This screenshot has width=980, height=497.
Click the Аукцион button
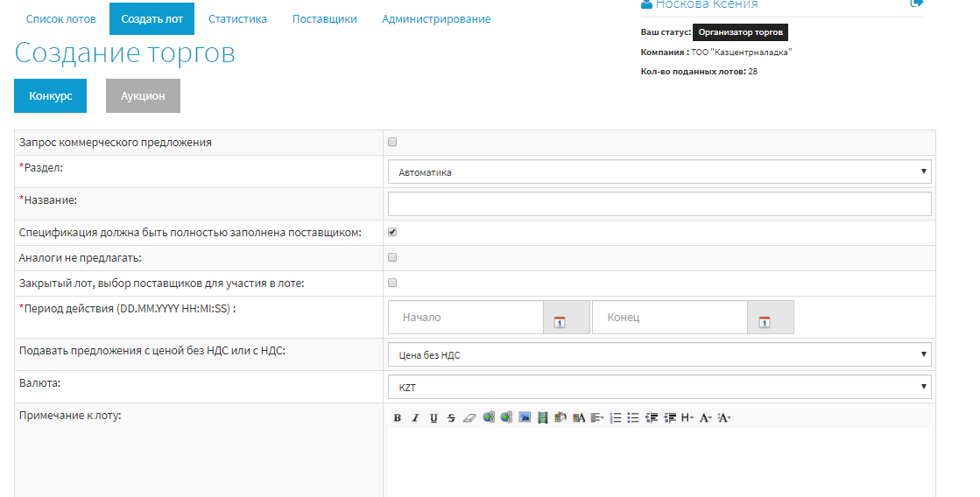pos(143,95)
